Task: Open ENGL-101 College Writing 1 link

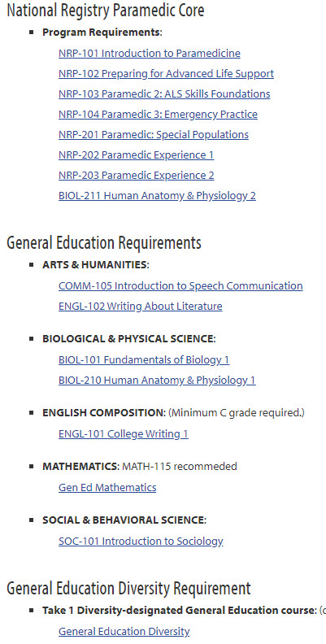Action: [x=124, y=434]
